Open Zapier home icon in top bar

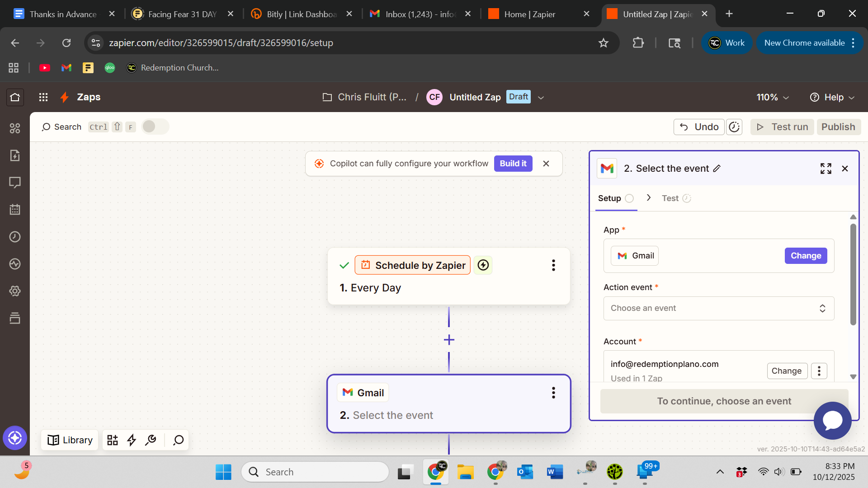point(15,97)
